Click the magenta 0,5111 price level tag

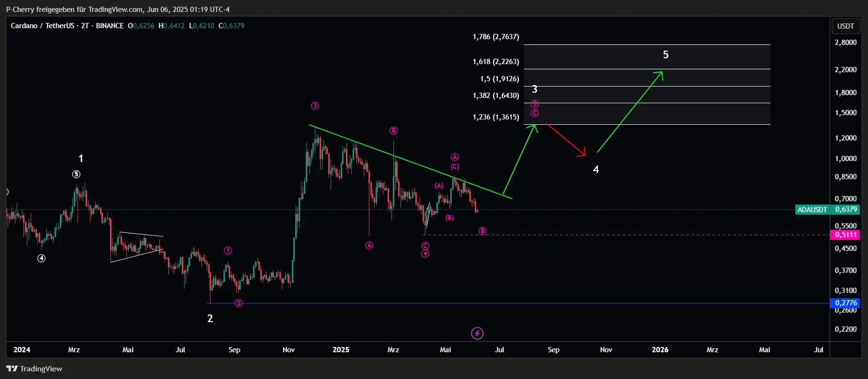click(x=846, y=235)
